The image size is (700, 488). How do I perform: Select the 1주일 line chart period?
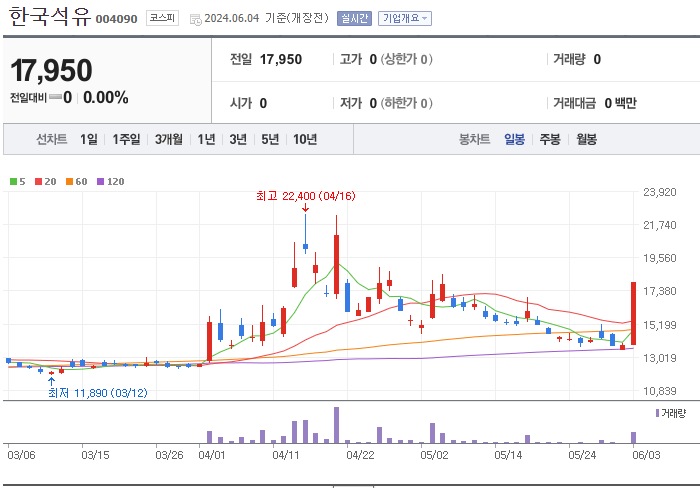[126, 139]
